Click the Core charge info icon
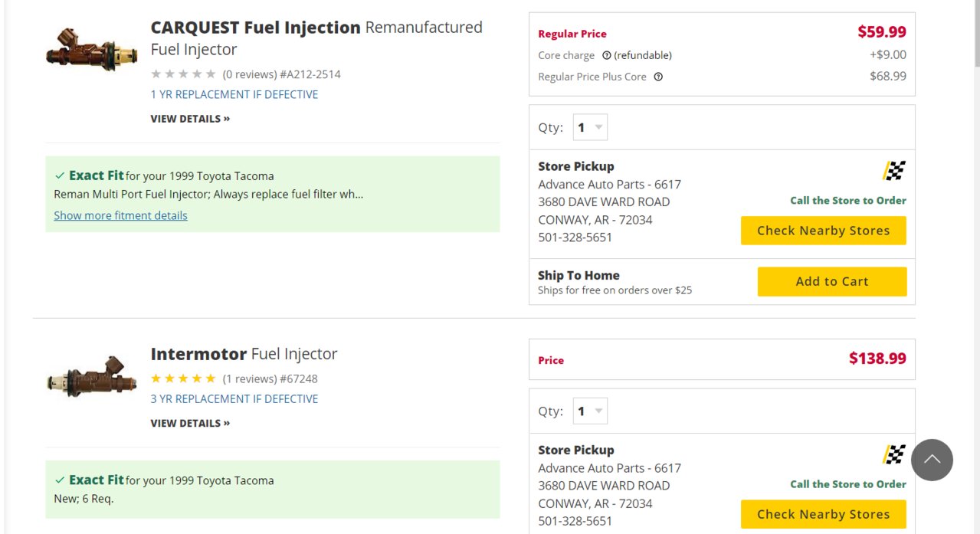The height and width of the screenshot is (534, 980). 607,55
